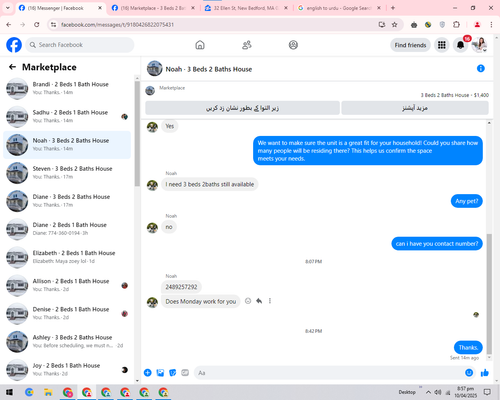
Task: Go back using the Marketplace arrow
Action: point(12,67)
